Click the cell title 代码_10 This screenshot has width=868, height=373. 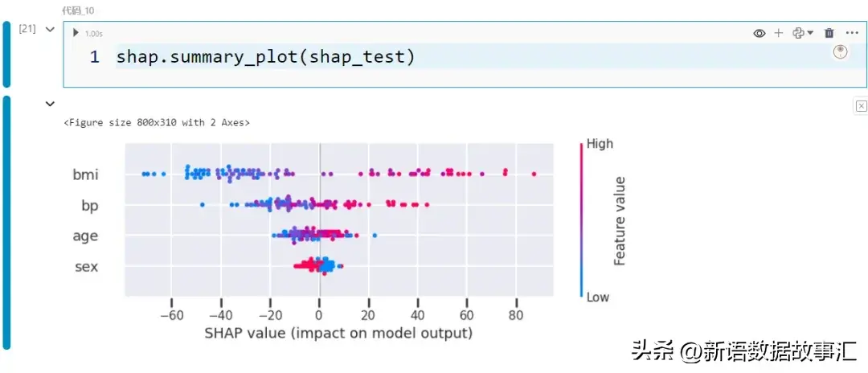pos(79,10)
